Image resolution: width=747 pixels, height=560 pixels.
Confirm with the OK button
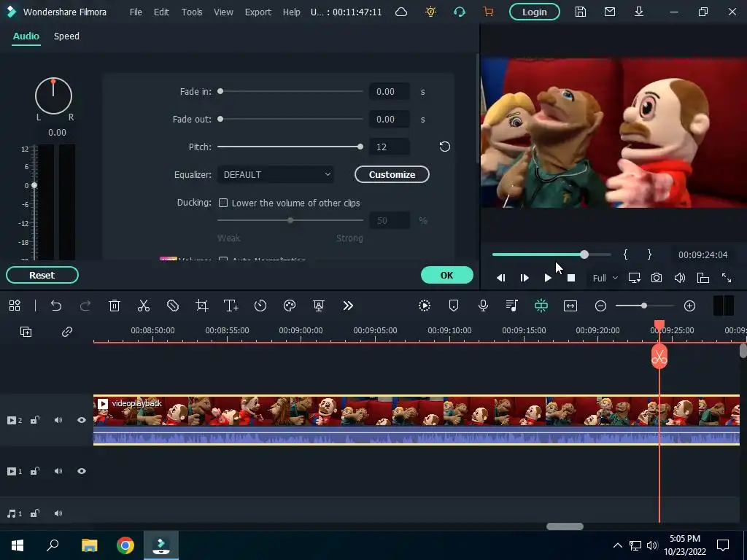click(x=447, y=275)
